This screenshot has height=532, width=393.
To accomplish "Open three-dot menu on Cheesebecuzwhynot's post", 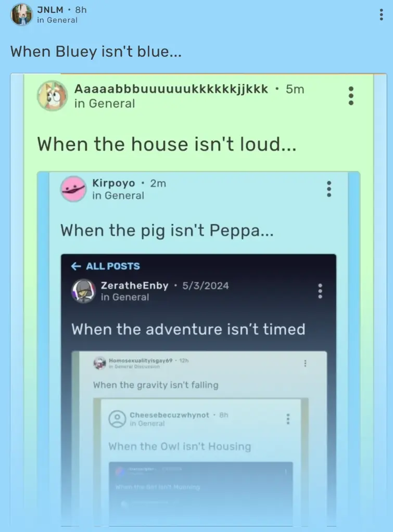I will (288, 419).
